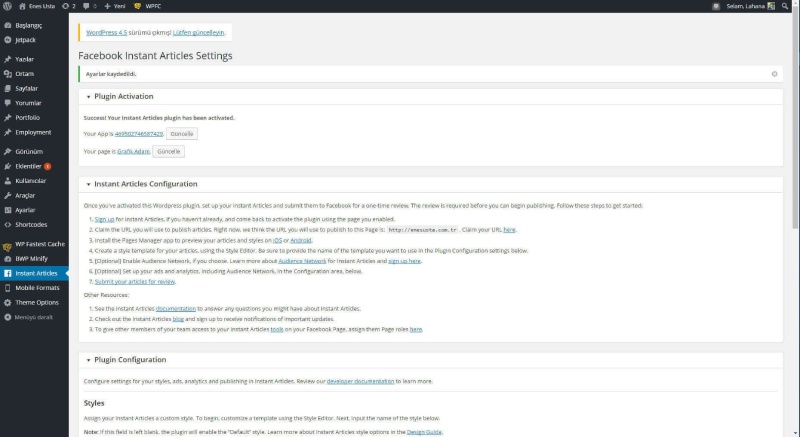Click Güncelle button next to App ID
Screen dimensions: 800x437
[182, 134]
